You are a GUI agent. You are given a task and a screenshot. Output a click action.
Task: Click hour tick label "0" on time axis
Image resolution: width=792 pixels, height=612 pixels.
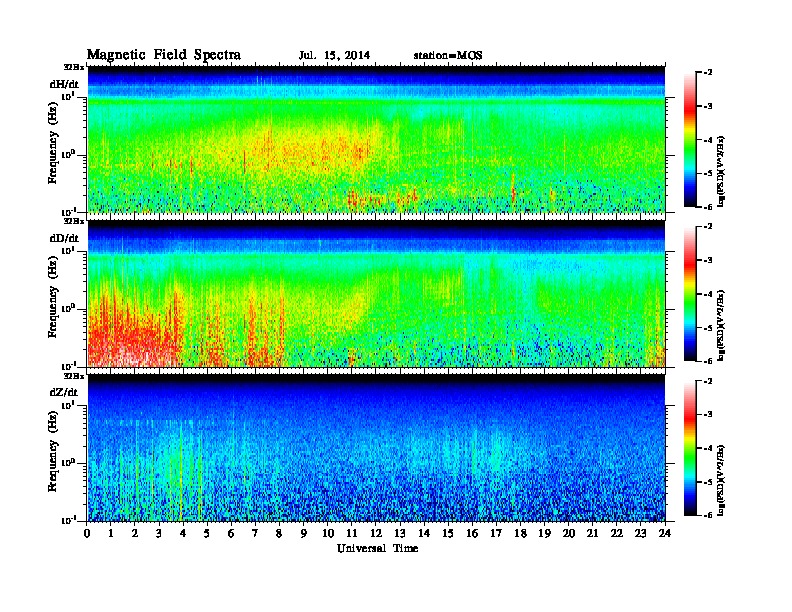click(87, 534)
